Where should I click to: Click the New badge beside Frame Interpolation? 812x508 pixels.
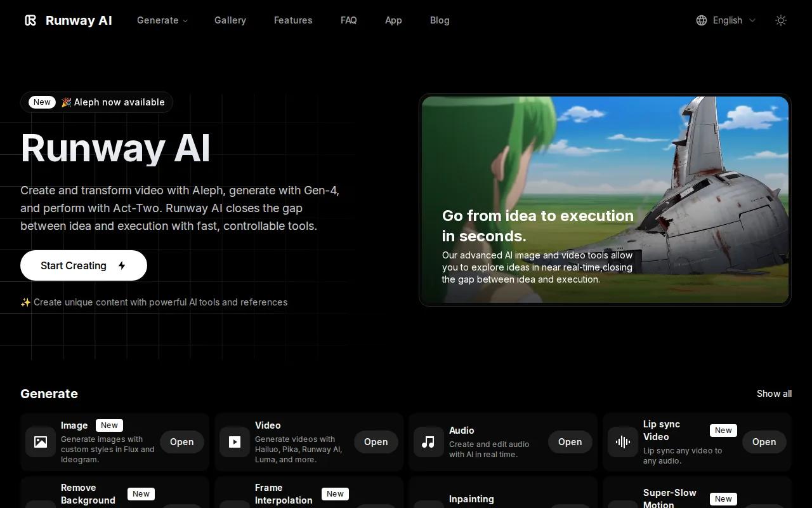335,494
